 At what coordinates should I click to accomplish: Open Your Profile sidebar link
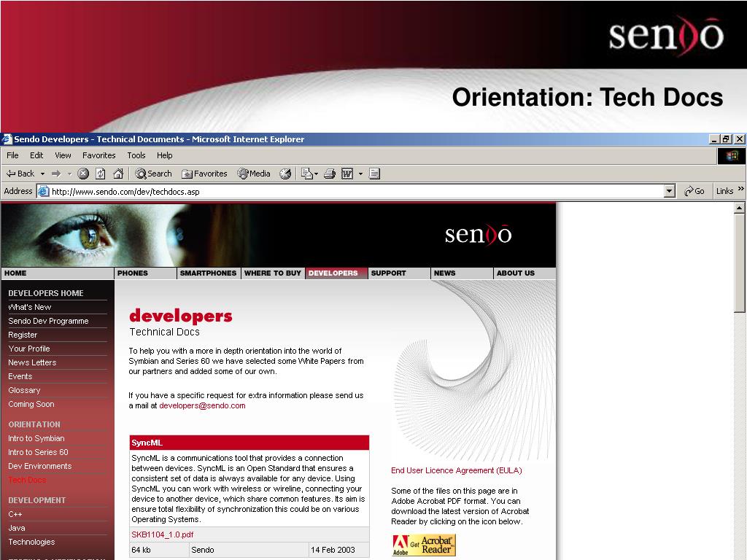pos(29,349)
